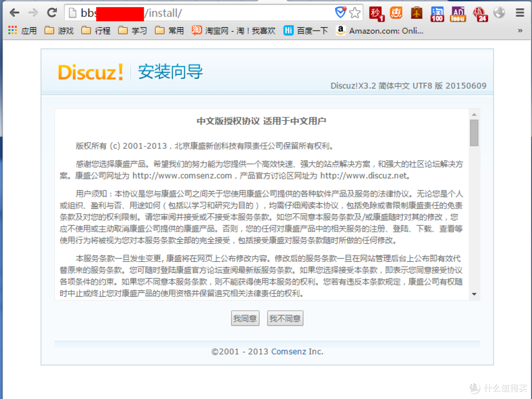This screenshot has height=399, width=532.
Task: Open the Amazon.com bookmark
Action: [379, 31]
